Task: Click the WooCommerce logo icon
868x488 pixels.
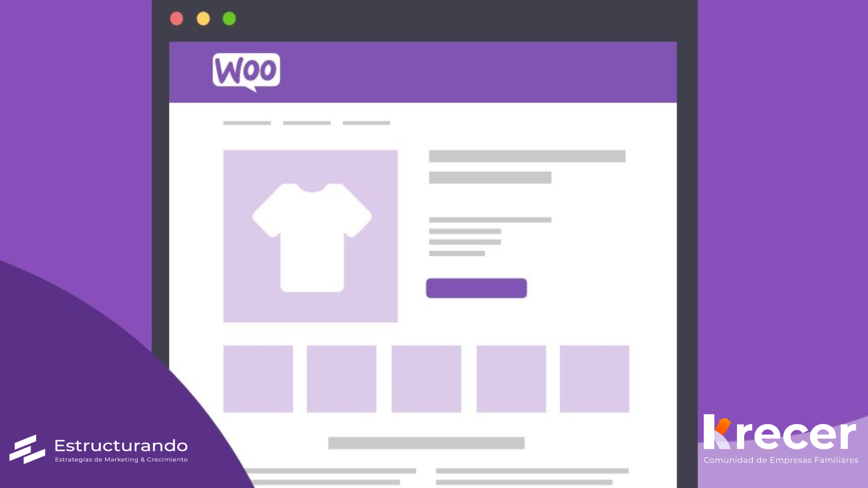Action: [x=246, y=70]
